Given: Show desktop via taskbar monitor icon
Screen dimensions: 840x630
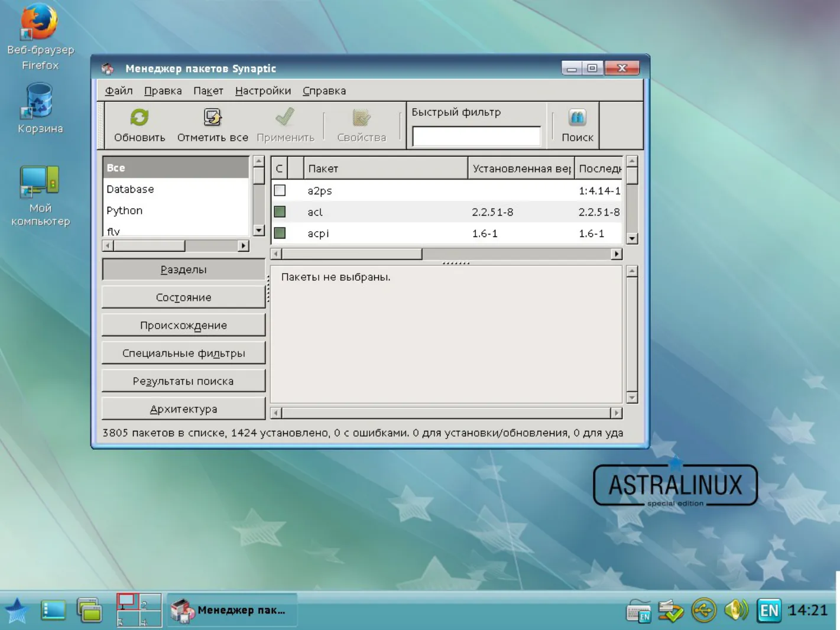Looking at the screenshot, I should point(53,610).
